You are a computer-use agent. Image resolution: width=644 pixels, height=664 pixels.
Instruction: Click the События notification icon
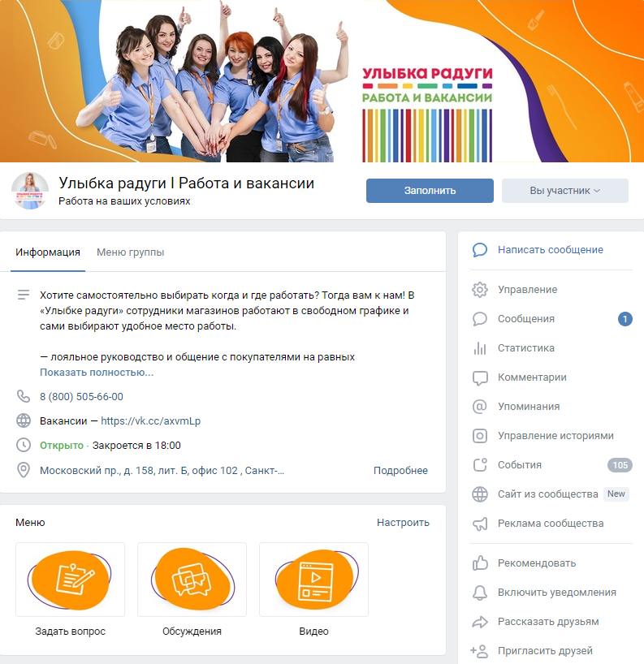tap(480, 465)
